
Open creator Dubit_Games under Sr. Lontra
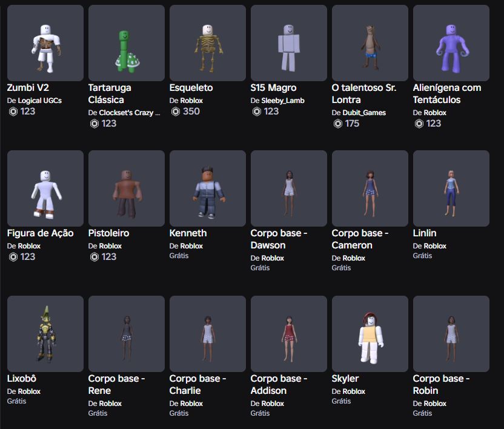pyautogui.click(x=364, y=113)
